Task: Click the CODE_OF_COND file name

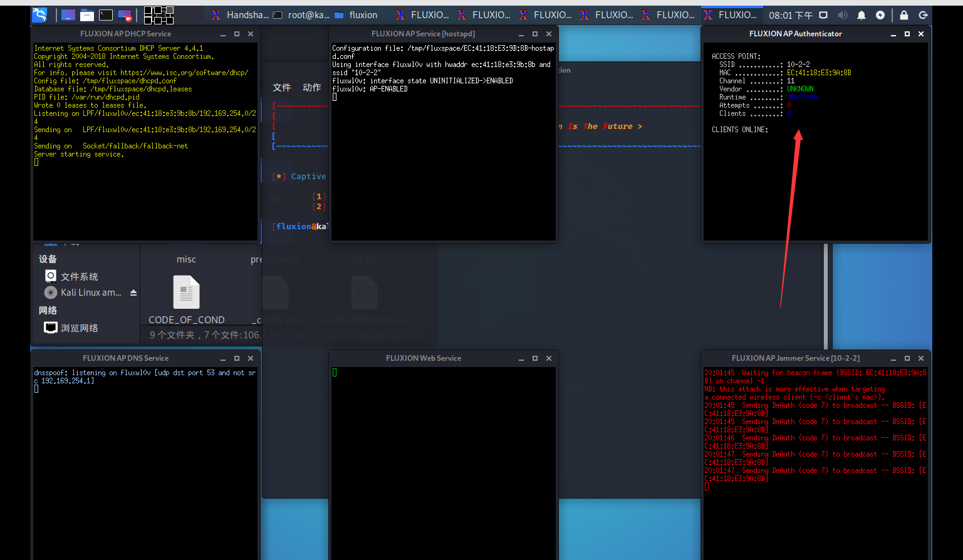Action: coord(186,319)
